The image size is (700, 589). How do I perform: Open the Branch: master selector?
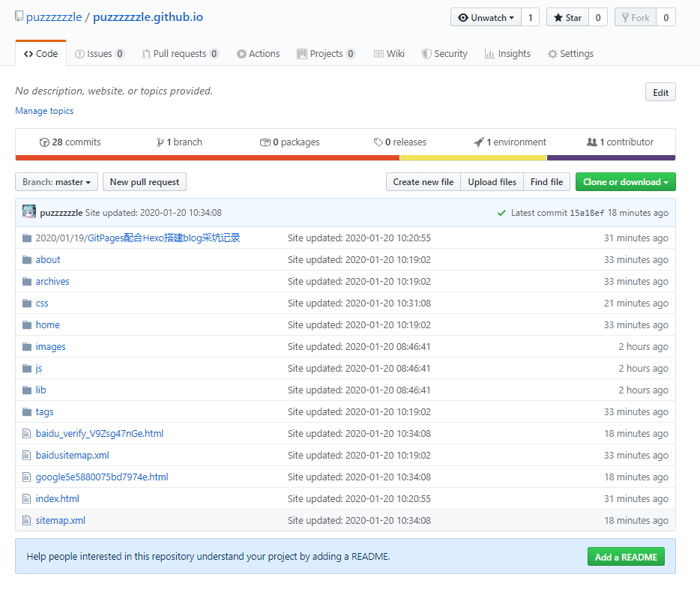click(57, 182)
